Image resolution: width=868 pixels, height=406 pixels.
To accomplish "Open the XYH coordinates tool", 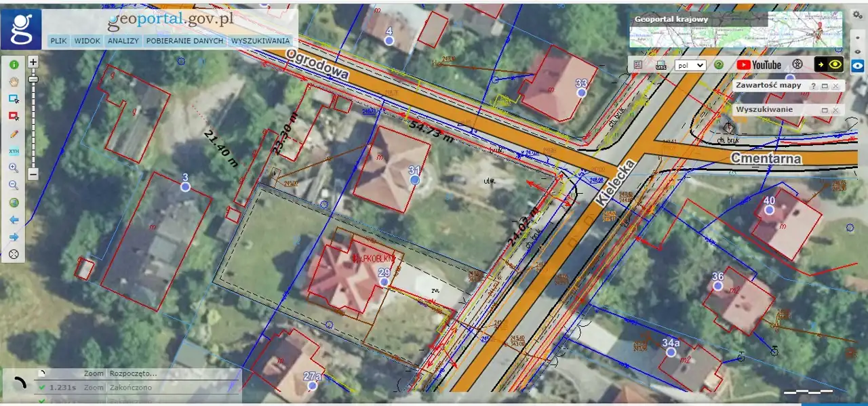I will (14, 150).
